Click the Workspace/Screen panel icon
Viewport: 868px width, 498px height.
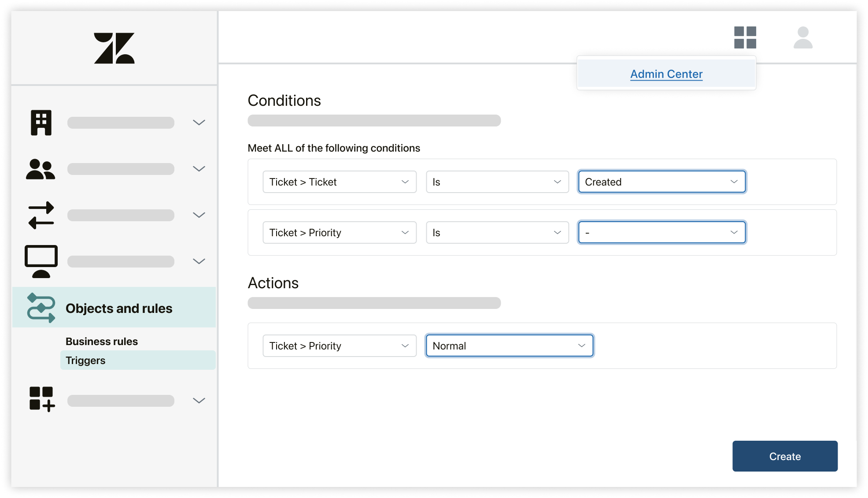coord(41,260)
